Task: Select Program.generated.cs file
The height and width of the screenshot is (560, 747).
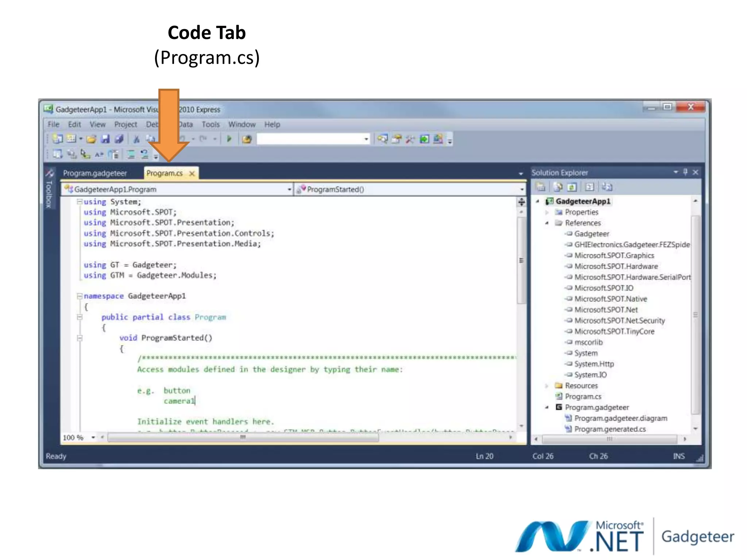Action: (x=610, y=429)
